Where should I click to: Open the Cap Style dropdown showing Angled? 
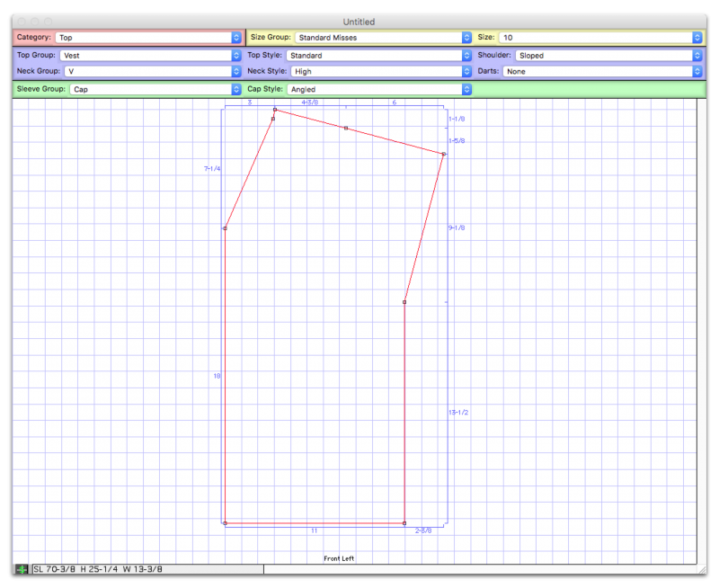pyautogui.click(x=378, y=89)
